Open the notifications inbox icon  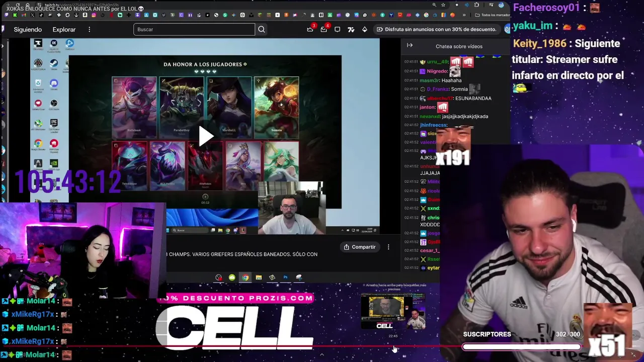tap(324, 29)
